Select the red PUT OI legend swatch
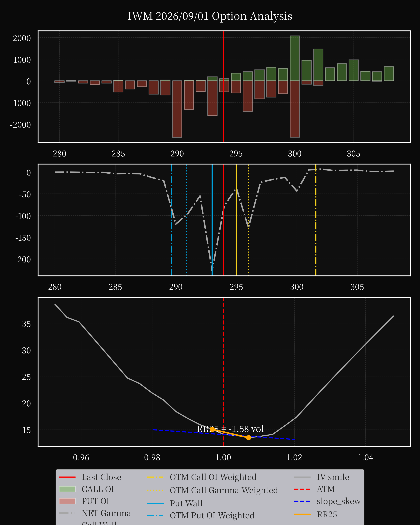Viewport: 420px width, 525px height. point(67,501)
